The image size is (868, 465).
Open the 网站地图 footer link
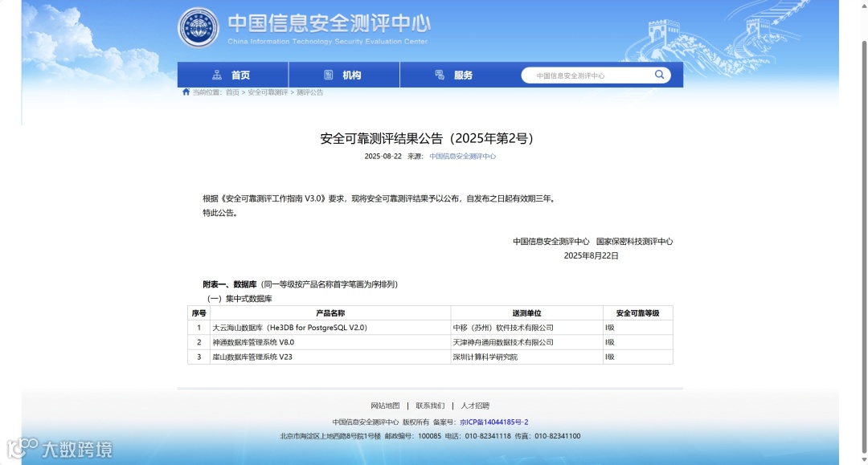pos(385,406)
